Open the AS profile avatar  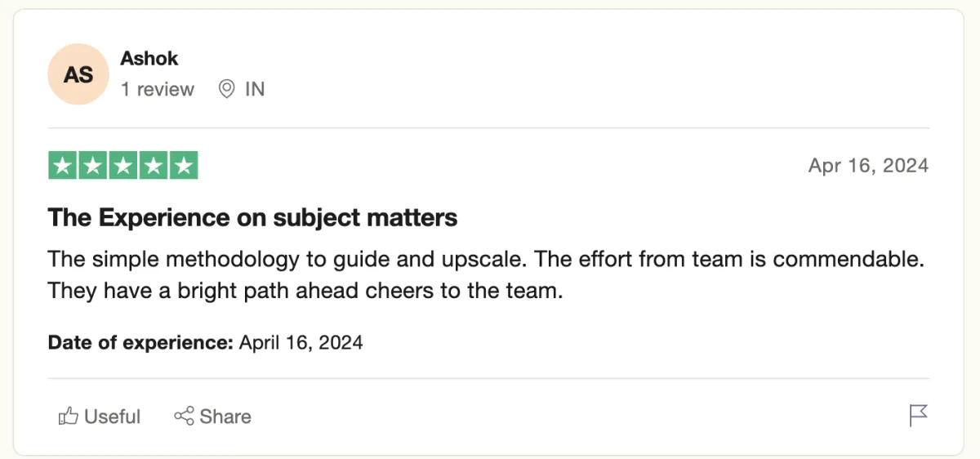[78, 74]
